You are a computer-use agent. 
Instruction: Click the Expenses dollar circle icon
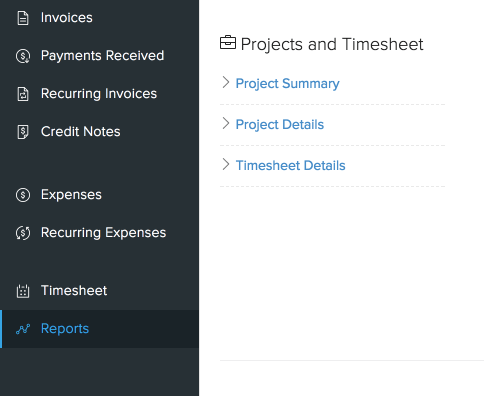23,195
